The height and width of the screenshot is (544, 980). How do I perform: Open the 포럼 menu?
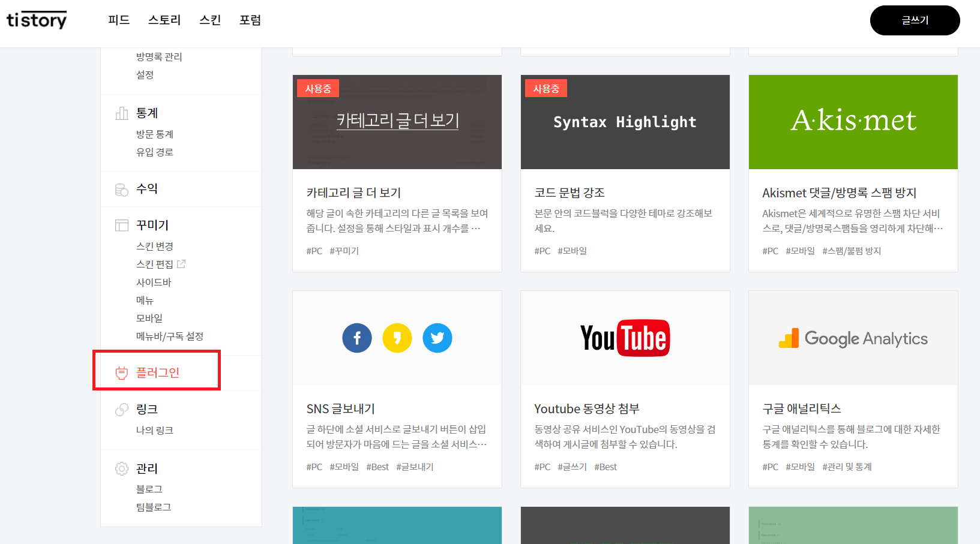250,20
